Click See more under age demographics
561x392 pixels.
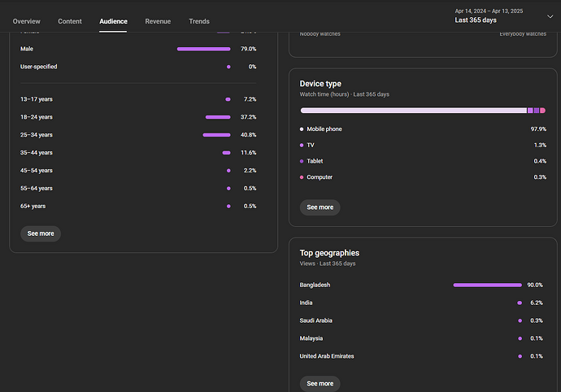(41, 233)
